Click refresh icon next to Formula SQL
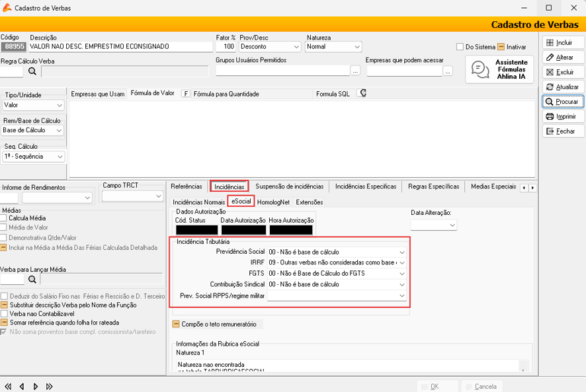Viewport: 586px width, 392px height. [362, 93]
